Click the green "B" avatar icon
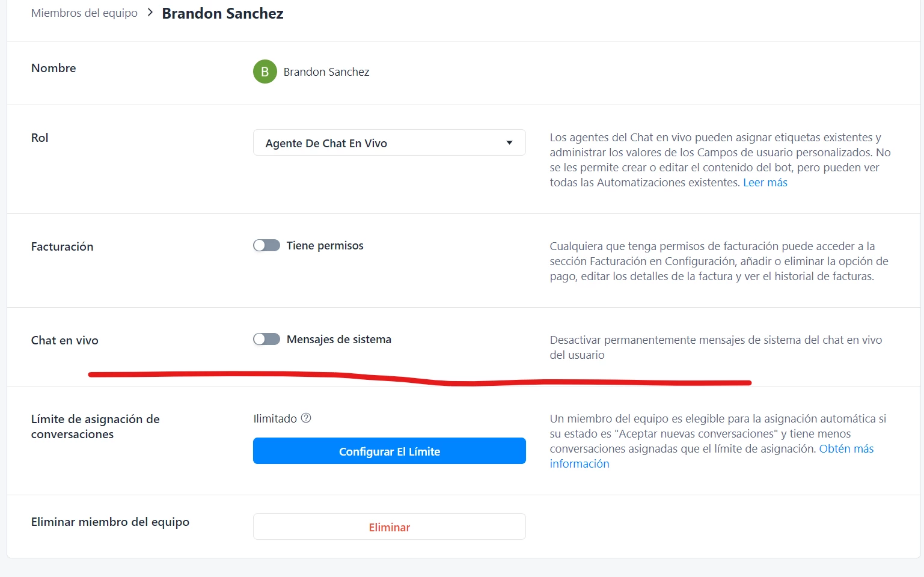The width and height of the screenshot is (924, 577). [265, 72]
